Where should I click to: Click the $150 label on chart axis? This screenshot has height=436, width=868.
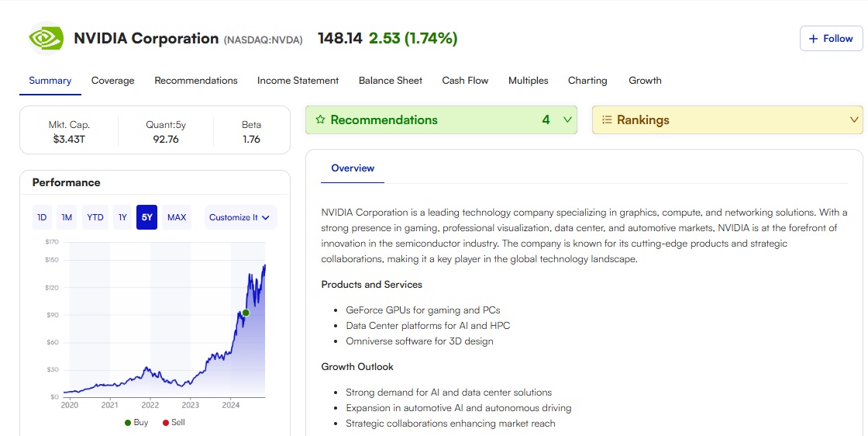[51, 260]
